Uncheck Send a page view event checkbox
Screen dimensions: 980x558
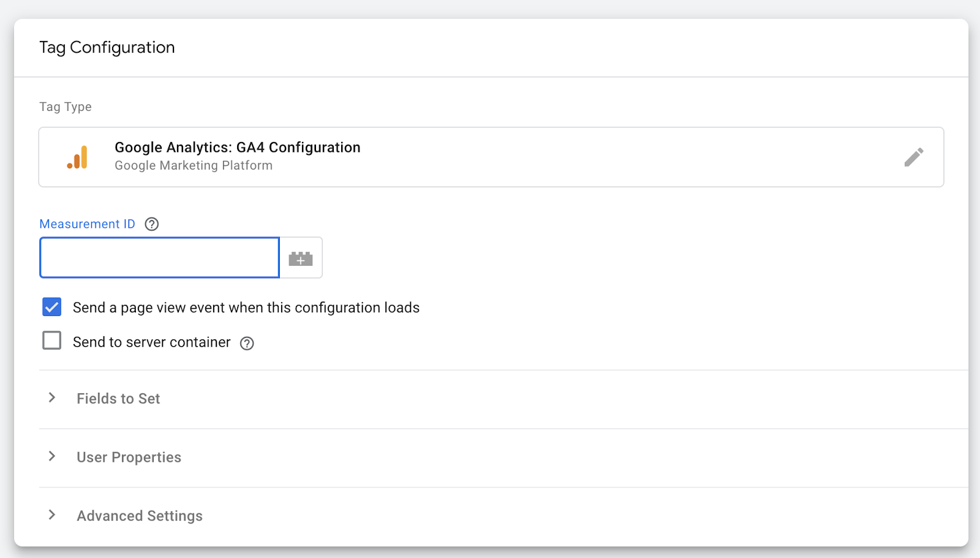pos(52,307)
